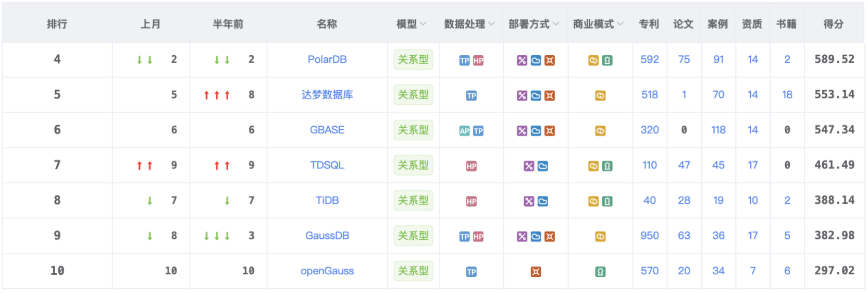Viewport: 868px width, 294px height.
Task: Open the 商业模式 column filter dropdown
Action: click(x=621, y=24)
